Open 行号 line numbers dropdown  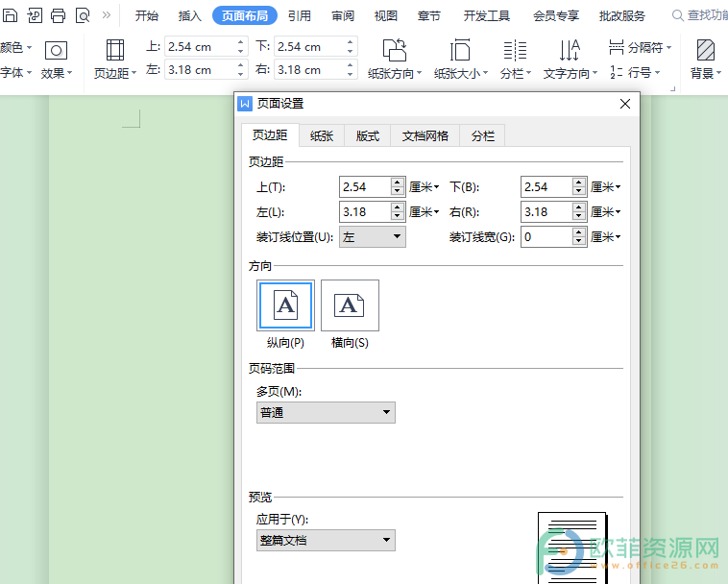(x=635, y=72)
